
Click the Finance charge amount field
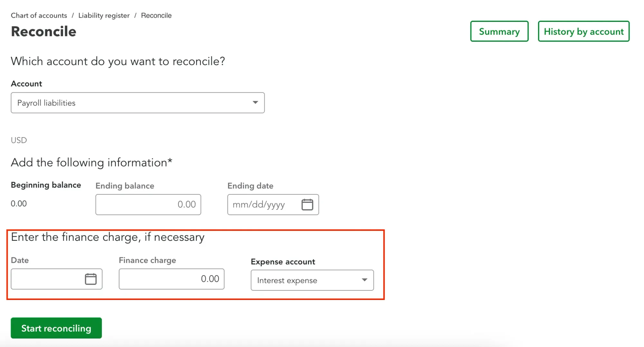coord(172,279)
